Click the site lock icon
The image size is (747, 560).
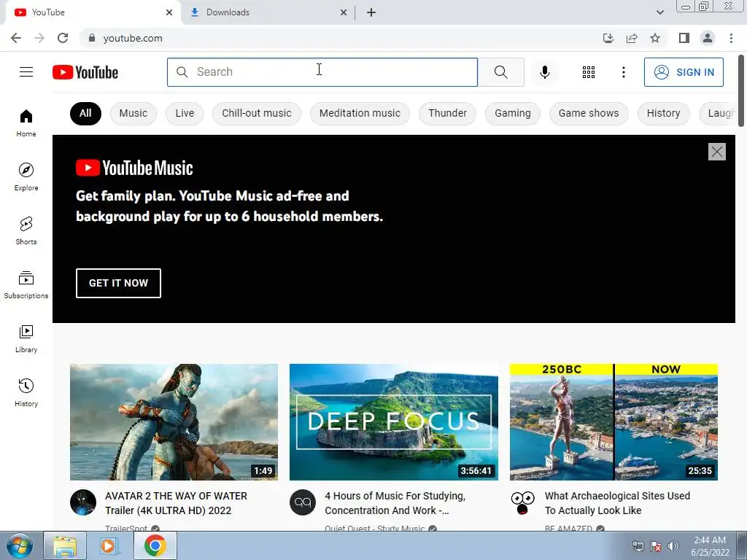pyautogui.click(x=92, y=38)
